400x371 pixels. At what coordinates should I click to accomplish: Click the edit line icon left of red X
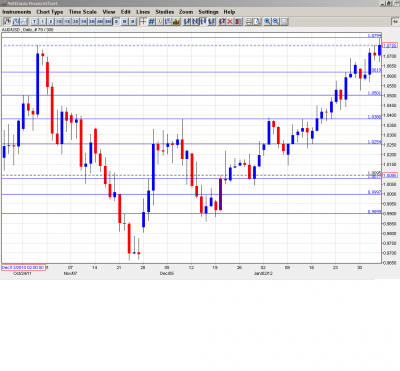click(222, 22)
